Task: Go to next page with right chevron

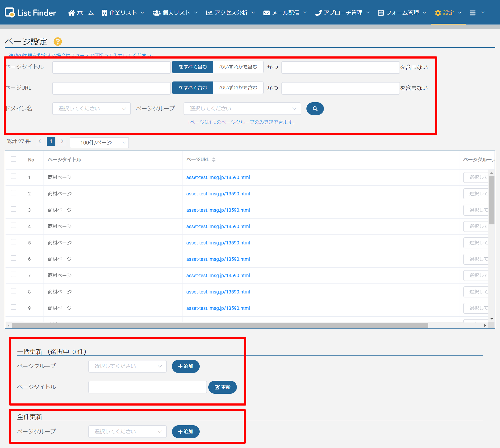Action: (62, 142)
